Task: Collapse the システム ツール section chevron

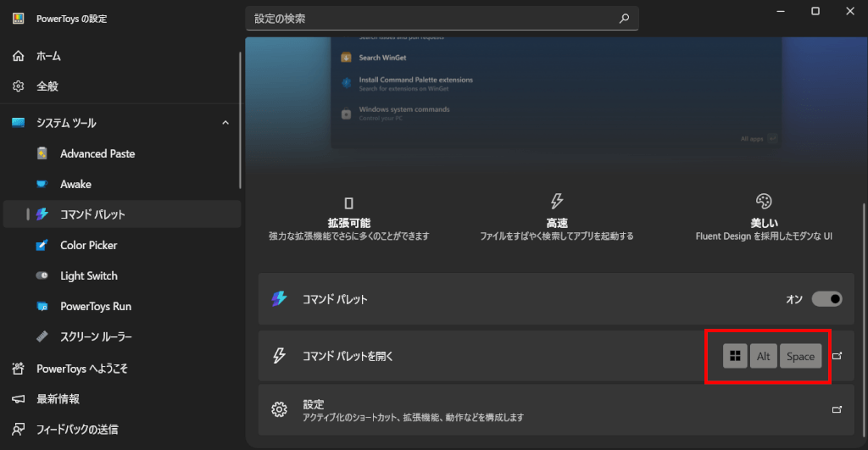Action: (225, 123)
